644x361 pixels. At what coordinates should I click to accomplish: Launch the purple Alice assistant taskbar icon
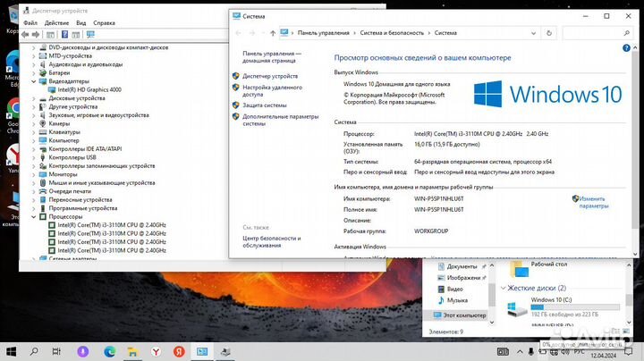pyautogui.click(x=83, y=351)
